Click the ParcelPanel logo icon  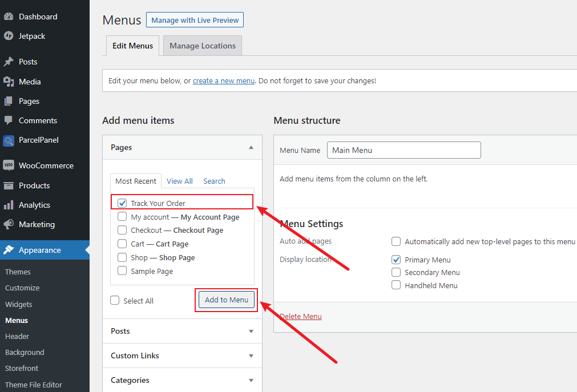(x=9, y=140)
